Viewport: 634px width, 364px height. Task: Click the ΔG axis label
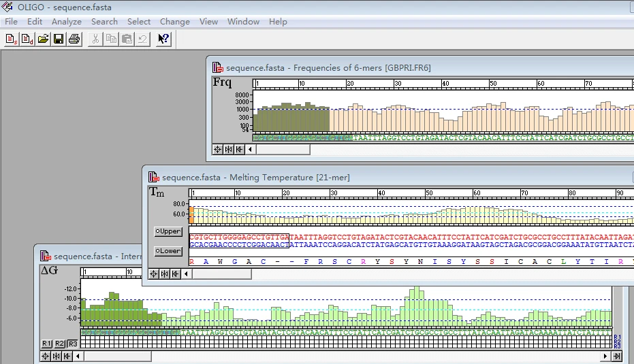point(49,270)
